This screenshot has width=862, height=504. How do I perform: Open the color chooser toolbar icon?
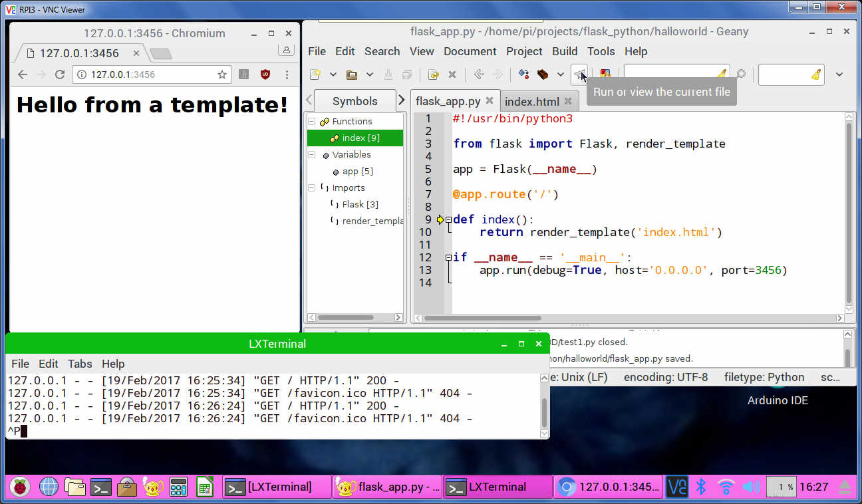tap(605, 74)
